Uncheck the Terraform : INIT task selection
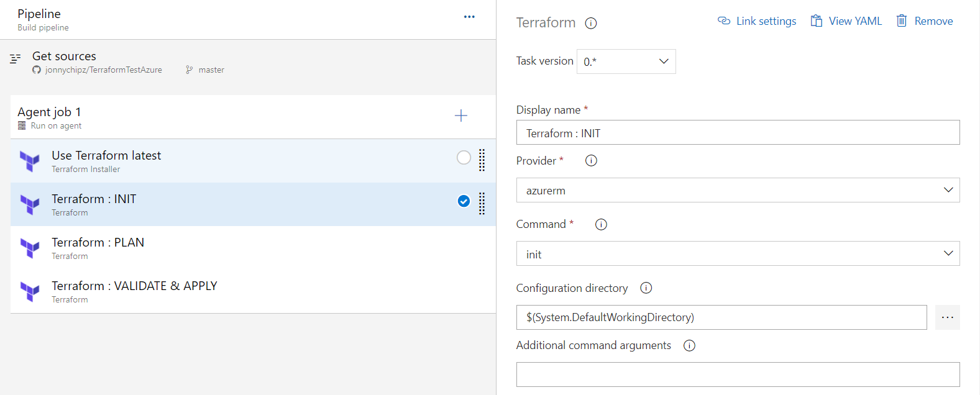 [464, 201]
